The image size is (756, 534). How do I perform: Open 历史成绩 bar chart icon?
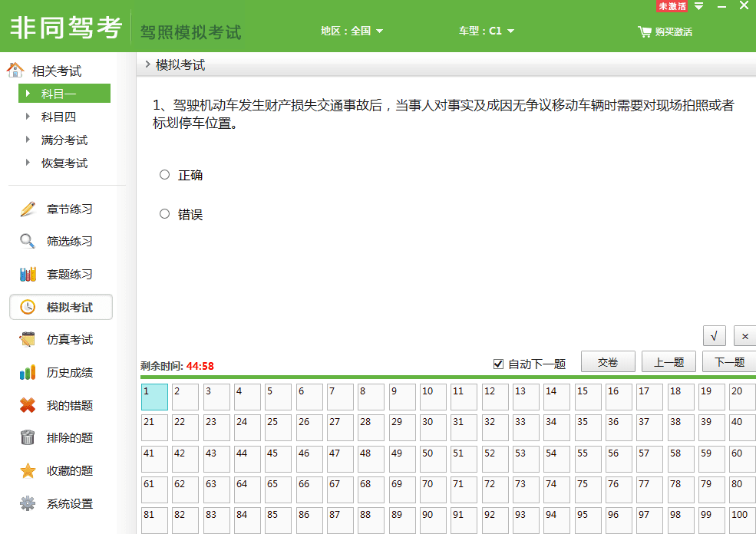click(28, 373)
